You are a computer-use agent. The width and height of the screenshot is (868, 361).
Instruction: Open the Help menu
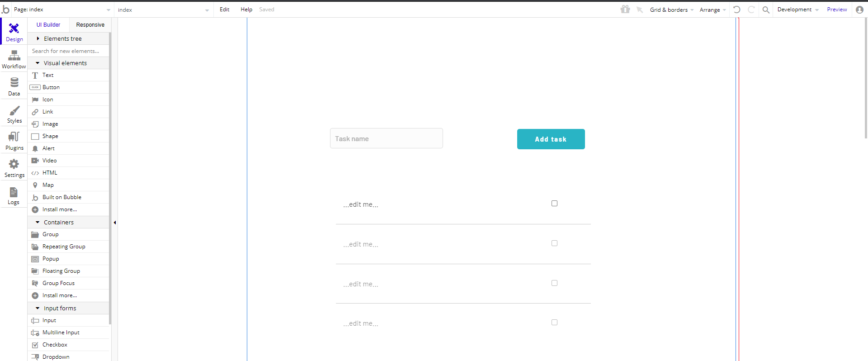(246, 9)
